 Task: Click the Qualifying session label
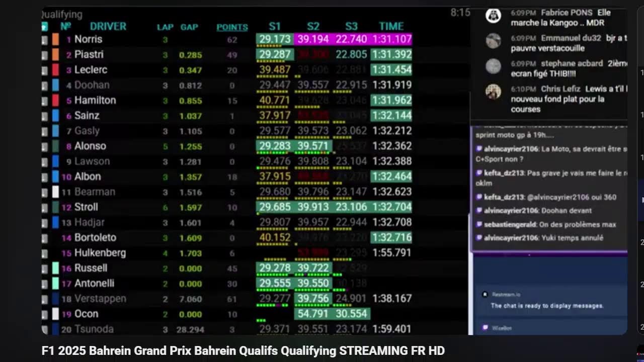coord(62,15)
